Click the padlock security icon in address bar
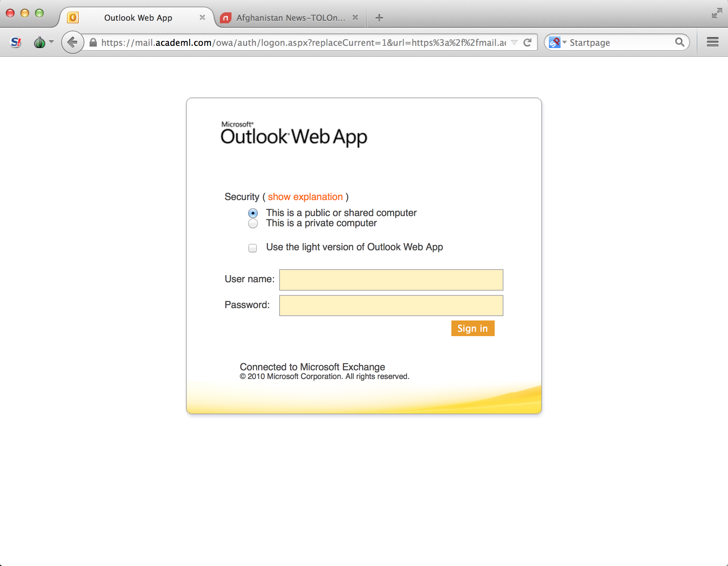Screen dimensions: 728x566 click(93, 43)
